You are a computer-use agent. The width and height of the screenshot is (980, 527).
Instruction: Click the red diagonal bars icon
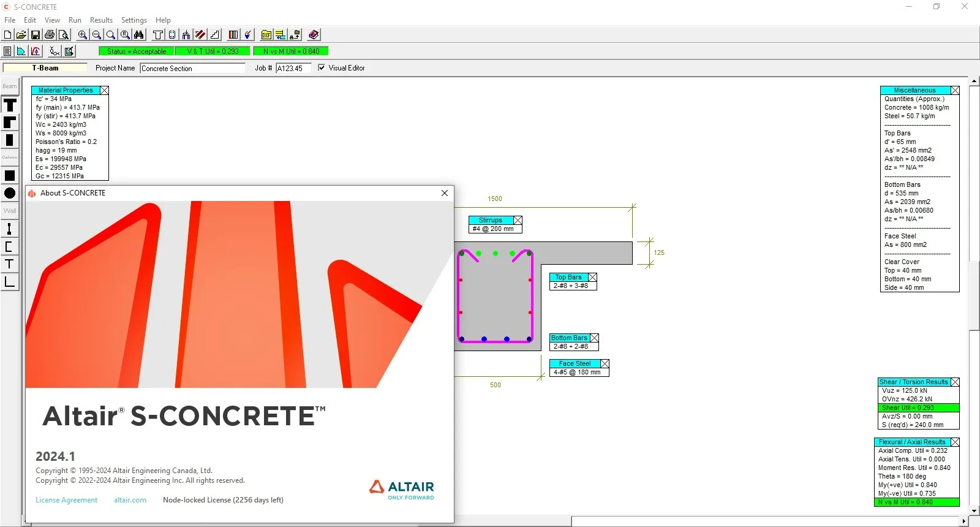[x=200, y=35]
